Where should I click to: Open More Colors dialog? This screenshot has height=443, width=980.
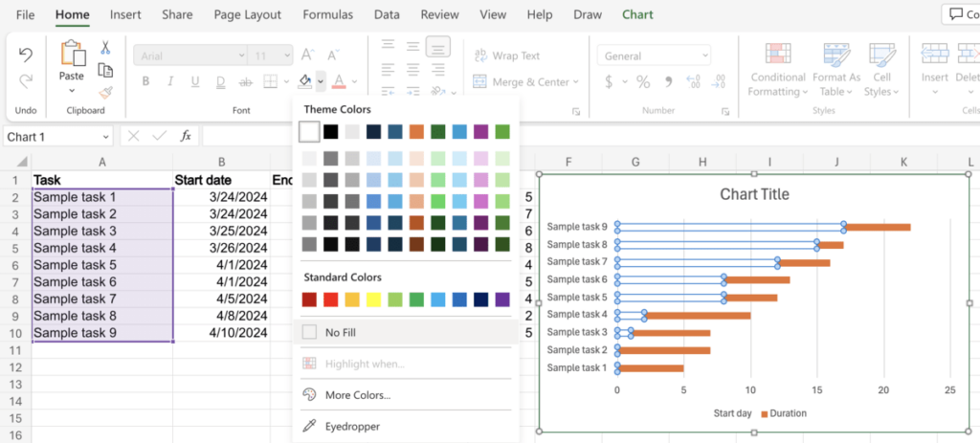click(406, 395)
